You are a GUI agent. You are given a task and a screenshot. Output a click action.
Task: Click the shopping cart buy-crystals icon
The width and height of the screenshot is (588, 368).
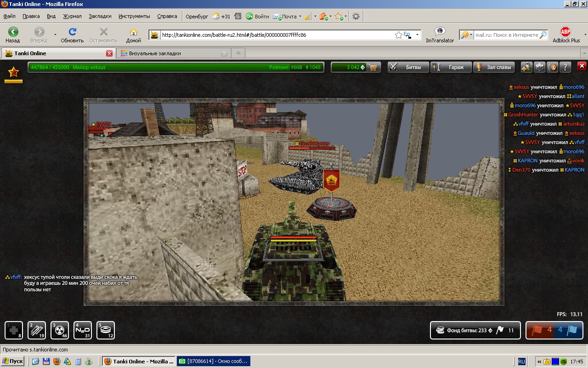coord(373,67)
